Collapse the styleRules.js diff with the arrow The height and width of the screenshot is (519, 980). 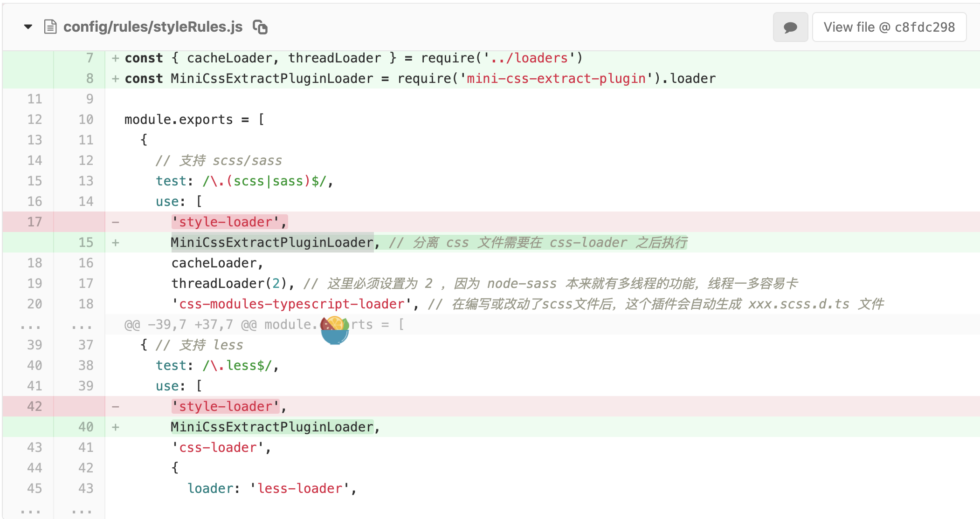pyautogui.click(x=28, y=27)
